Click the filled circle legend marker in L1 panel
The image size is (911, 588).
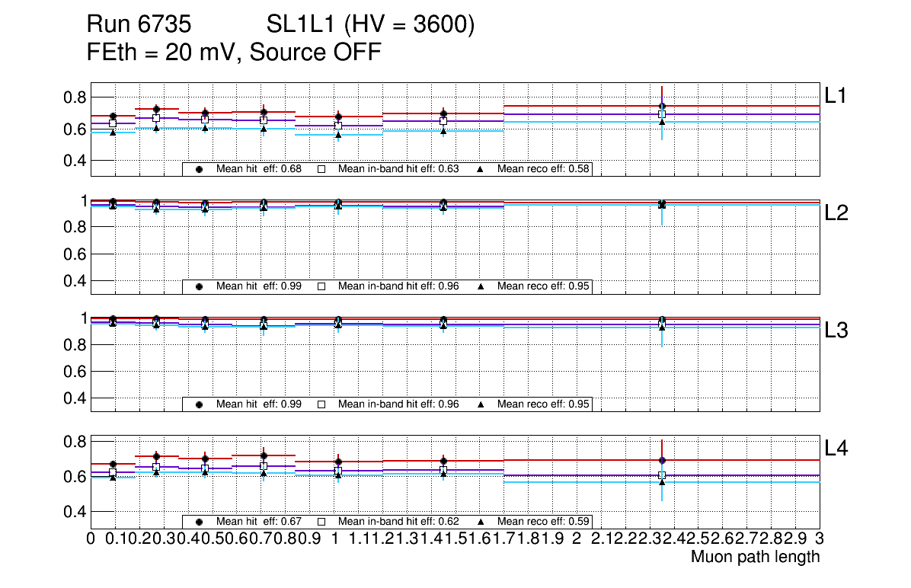[x=199, y=169]
